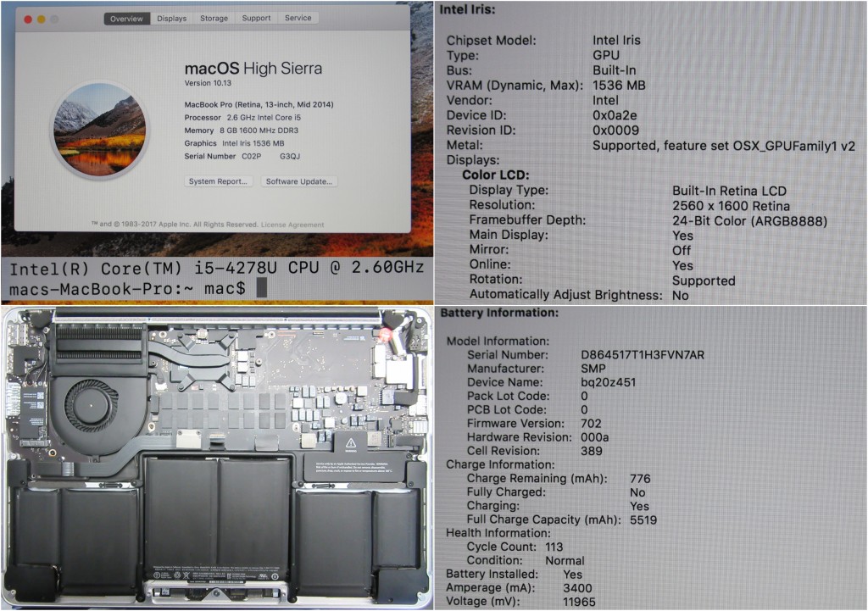The width and height of the screenshot is (868, 611).
Task: Select the Support tab
Action: [x=256, y=18]
